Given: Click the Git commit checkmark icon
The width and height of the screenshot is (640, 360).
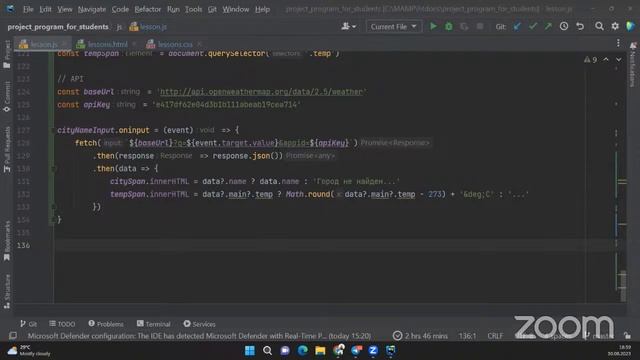Looking at the screenshot, I should tap(533, 27).
